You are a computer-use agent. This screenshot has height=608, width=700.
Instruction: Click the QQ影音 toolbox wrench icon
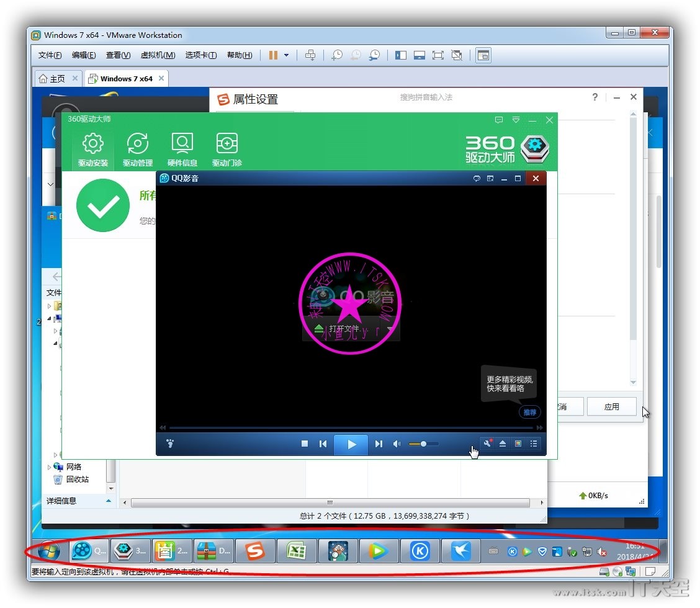(488, 444)
